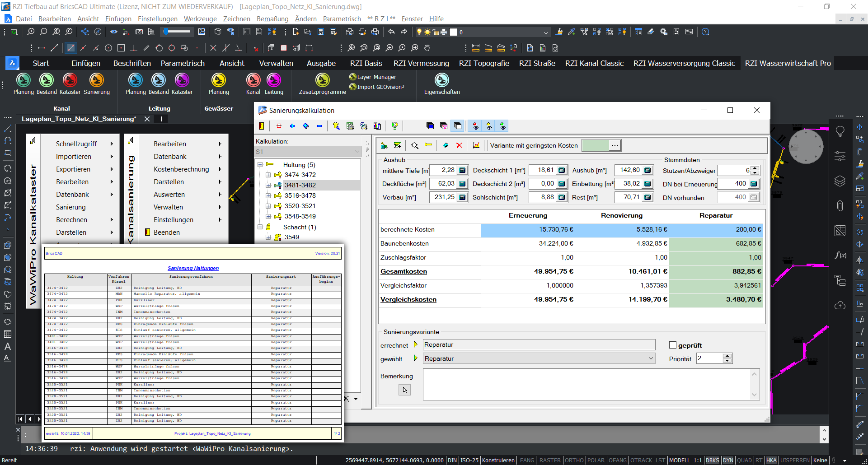Switch to the RZI Topografie ribbon tab

484,64
